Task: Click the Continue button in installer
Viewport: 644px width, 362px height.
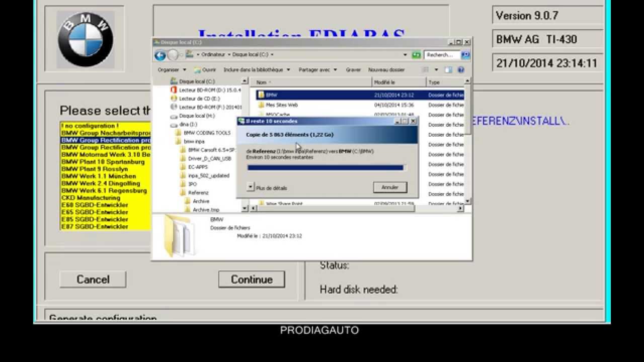Action: pyautogui.click(x=252, y=280)
